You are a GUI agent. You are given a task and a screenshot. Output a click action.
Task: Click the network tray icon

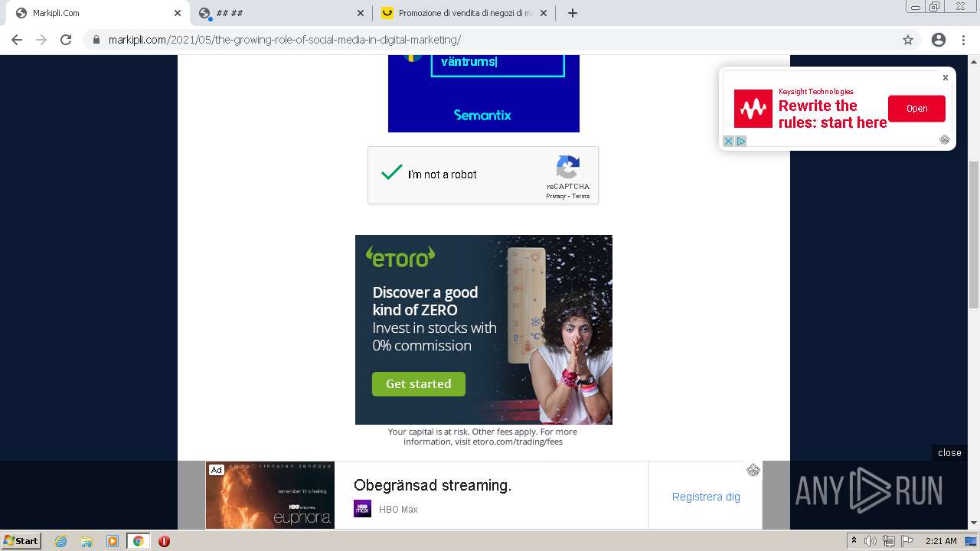coord(889,541)
